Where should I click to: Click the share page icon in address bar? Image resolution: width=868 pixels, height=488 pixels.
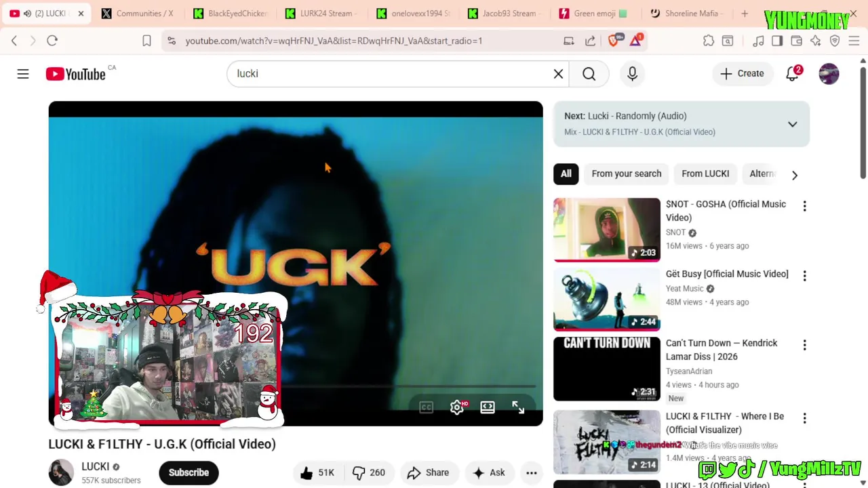591,41
